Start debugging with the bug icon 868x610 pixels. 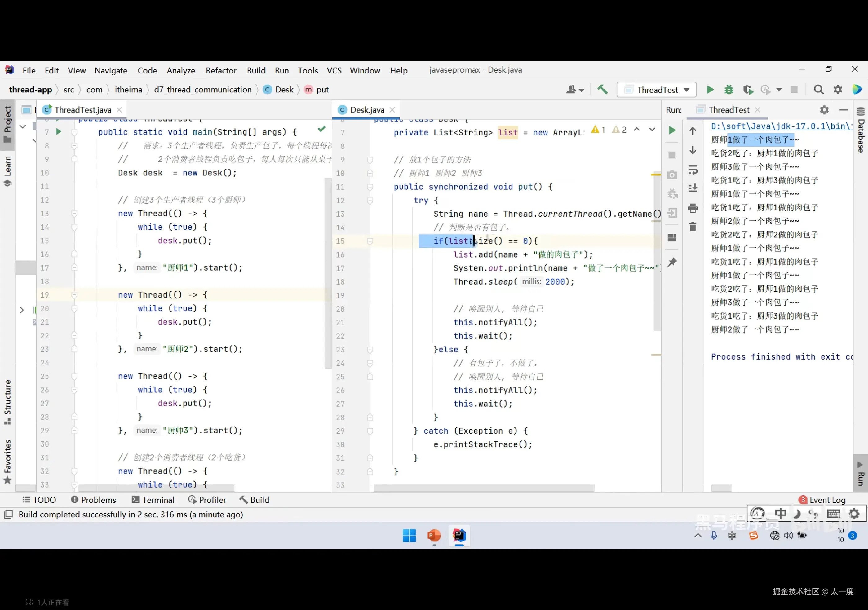[728, 90]
